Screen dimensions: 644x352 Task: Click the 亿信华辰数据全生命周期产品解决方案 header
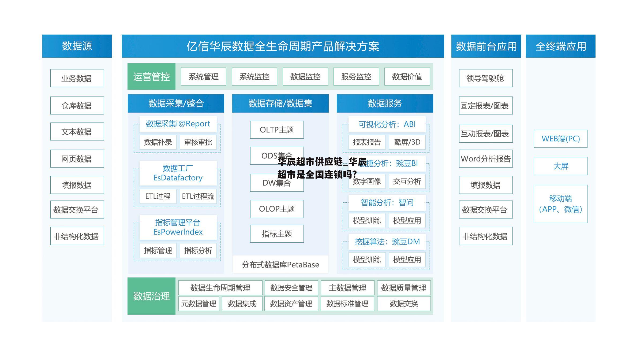(x=283, y=46)
